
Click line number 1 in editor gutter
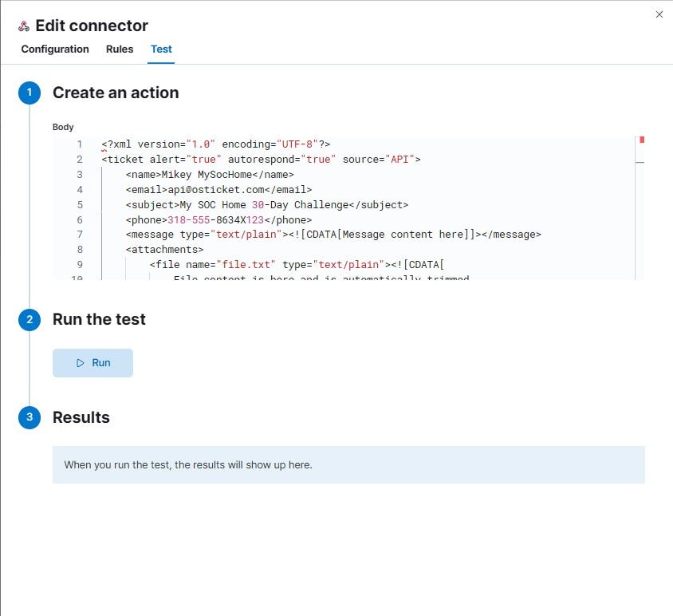80,144
